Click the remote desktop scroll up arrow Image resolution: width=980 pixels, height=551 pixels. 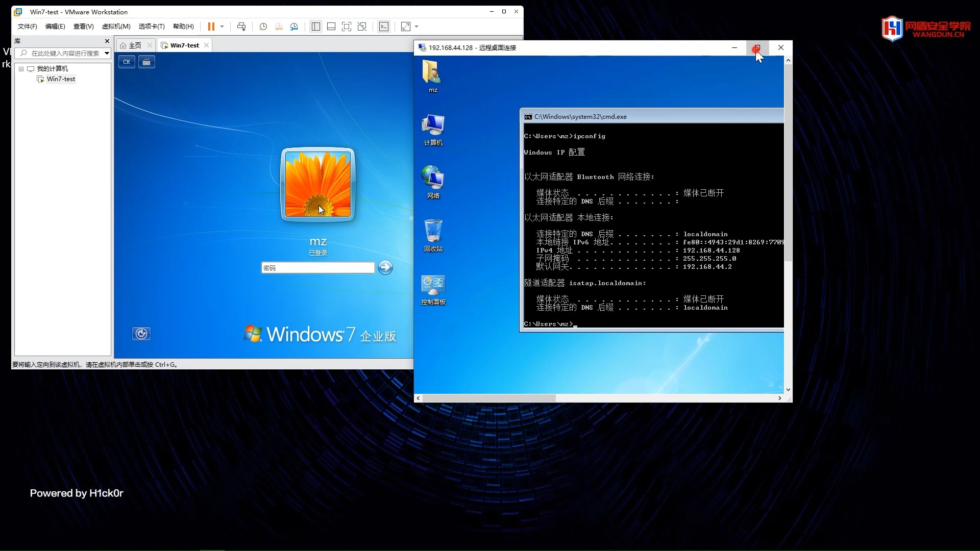[x=788, y=61]
